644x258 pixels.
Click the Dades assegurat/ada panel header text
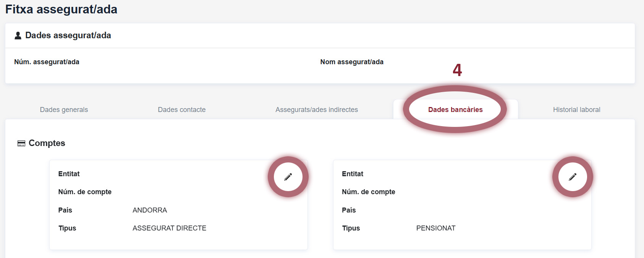[x=68, y=36]
